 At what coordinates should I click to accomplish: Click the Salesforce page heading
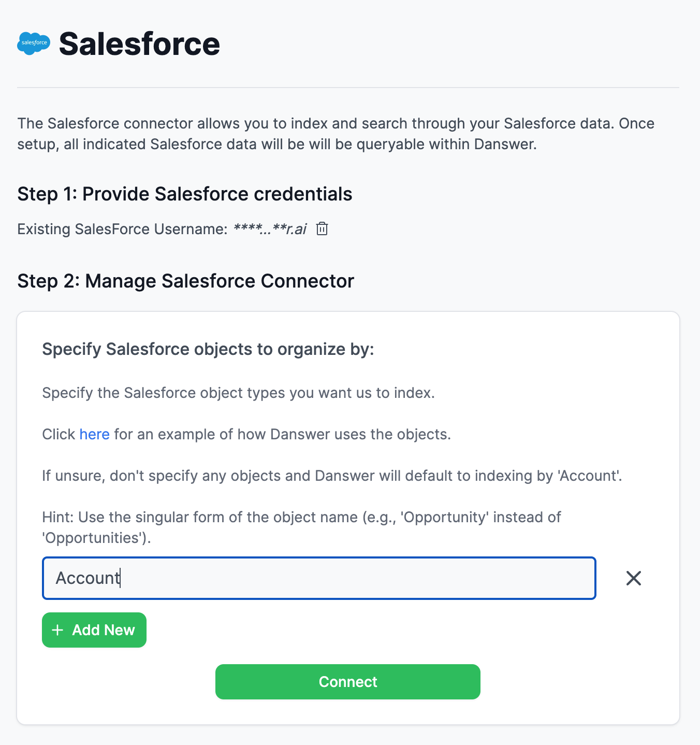coord(139,44)
